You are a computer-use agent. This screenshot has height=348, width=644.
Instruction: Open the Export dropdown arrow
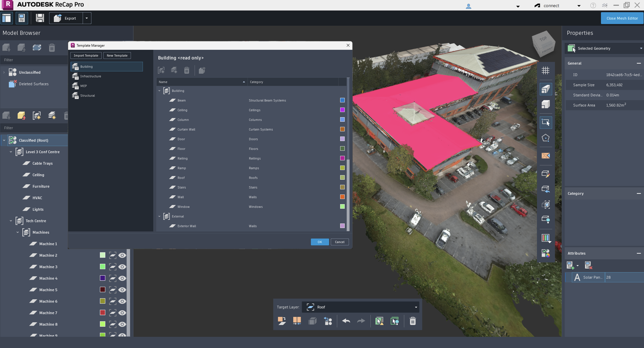[x=87, y=18]
